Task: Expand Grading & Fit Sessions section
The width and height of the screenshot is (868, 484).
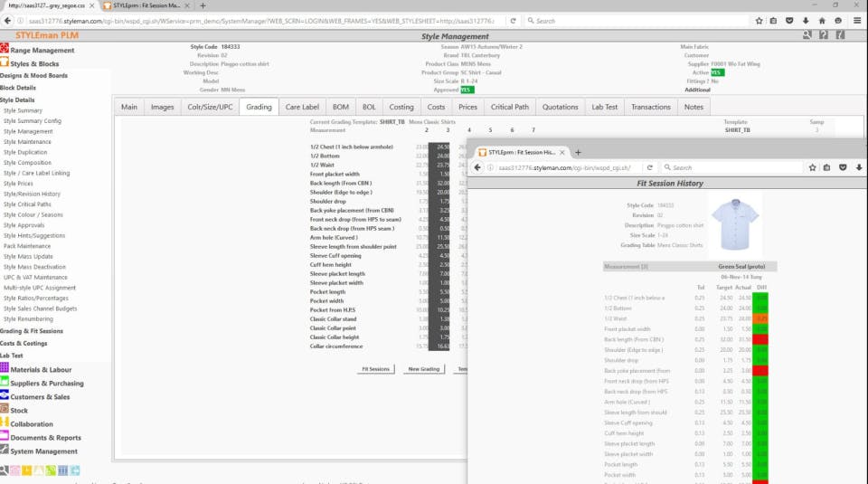Action: click(x=32, y=331)
